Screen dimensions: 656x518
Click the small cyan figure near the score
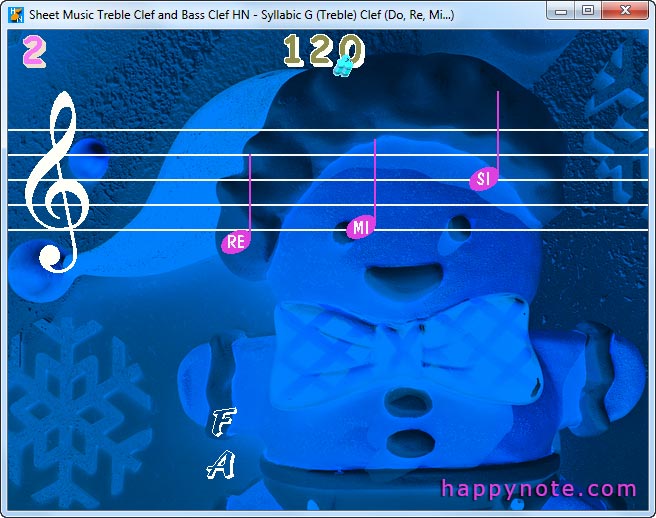click(344, 66)
